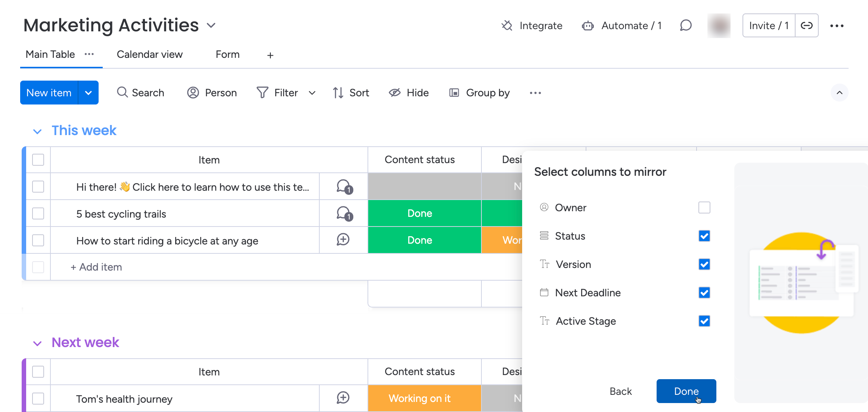
Task: Click the Integrate plug icon
Action: pos(507,25)
